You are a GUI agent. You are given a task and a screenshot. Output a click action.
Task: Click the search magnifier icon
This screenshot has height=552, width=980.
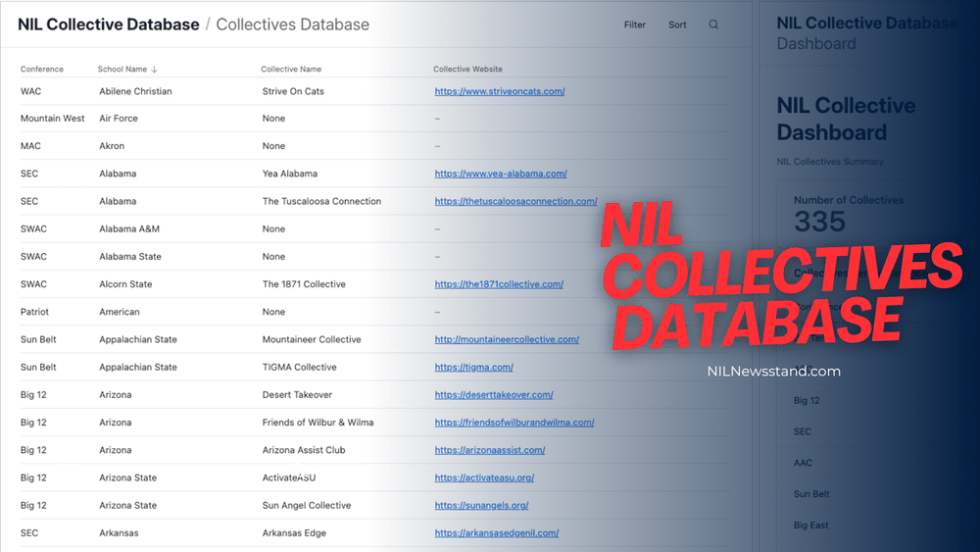[x=713, y=25]
